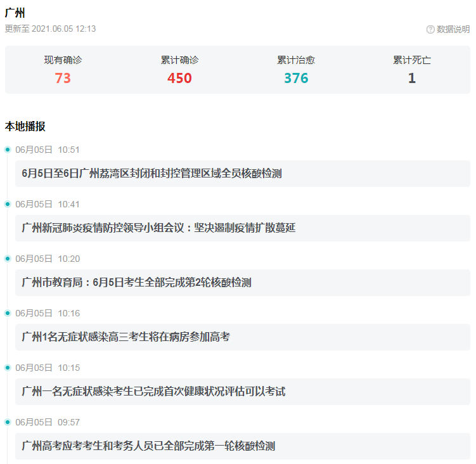Select the 累计死亡 value 1
Image resolution: width=476 pixels, height=464 pixels.
(412, 78)
